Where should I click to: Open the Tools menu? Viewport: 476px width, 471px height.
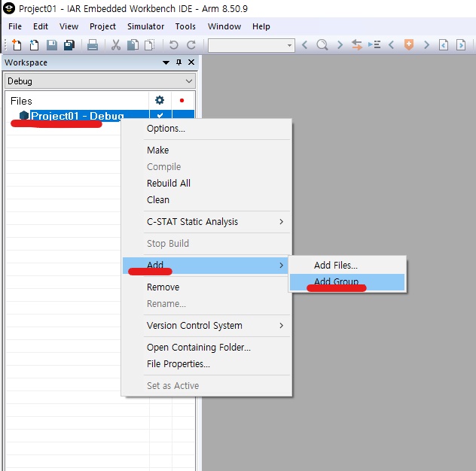pyautogui.click(x=185, y=26)
